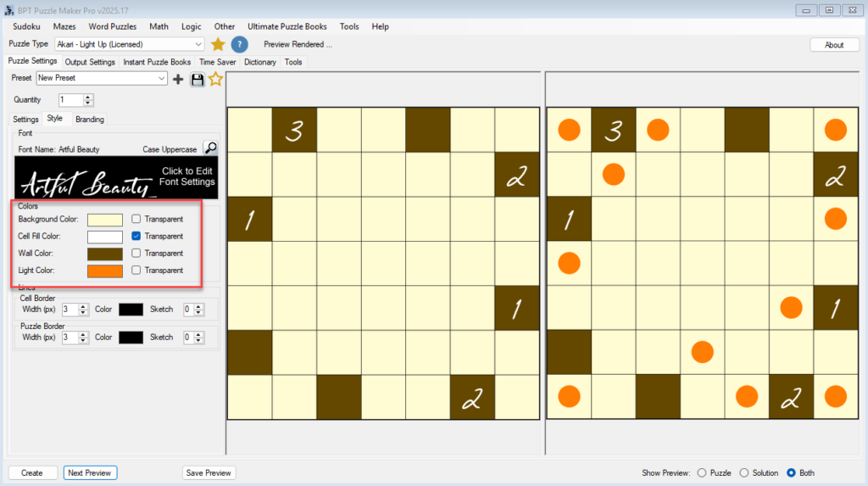Click the gold star favorite icon beside Puzzle Type
Screen dimensions: 868x486
tap(218, 44)
